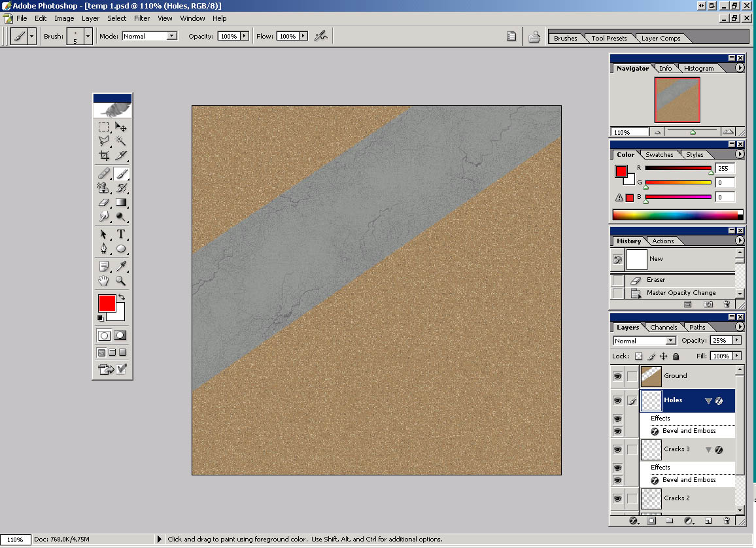
Task: Select the Crop tool
Action: pyautogui.click(x=104, y=156)
